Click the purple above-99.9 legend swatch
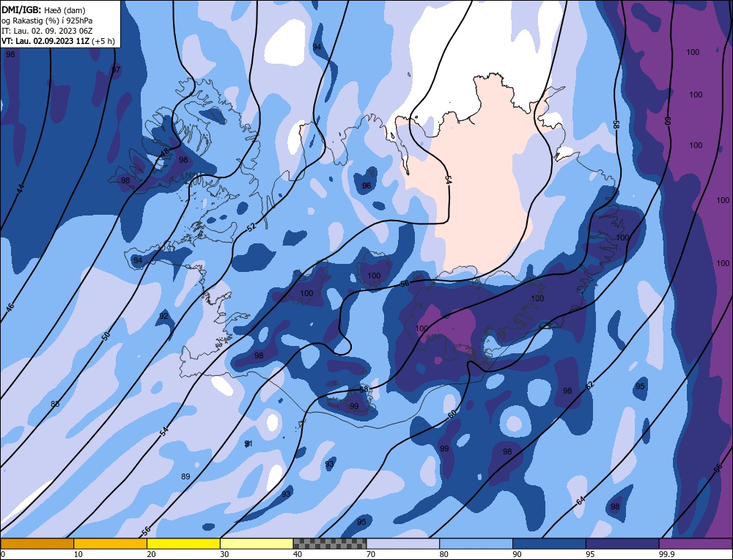The image size is (733, 560). click(x=696, y=543)
